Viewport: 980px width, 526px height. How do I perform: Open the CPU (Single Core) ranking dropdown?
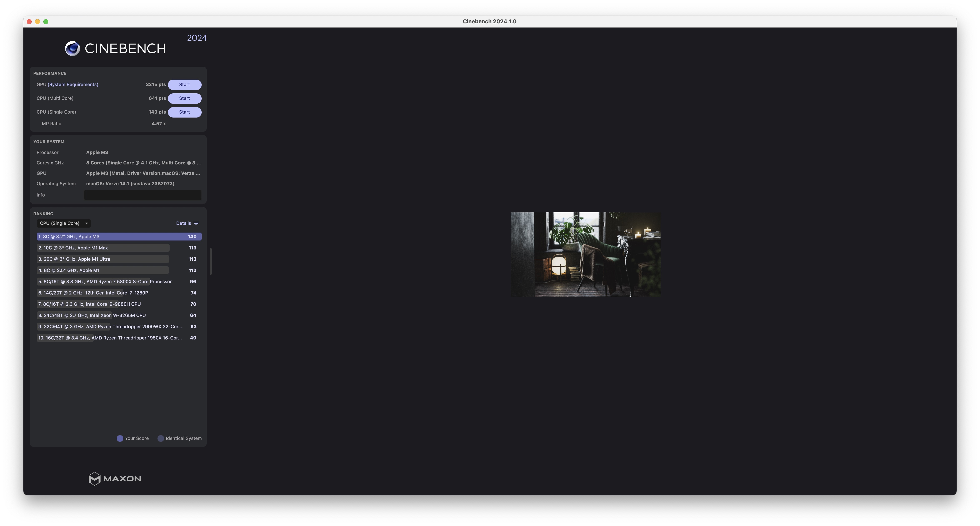click(64, 223)
